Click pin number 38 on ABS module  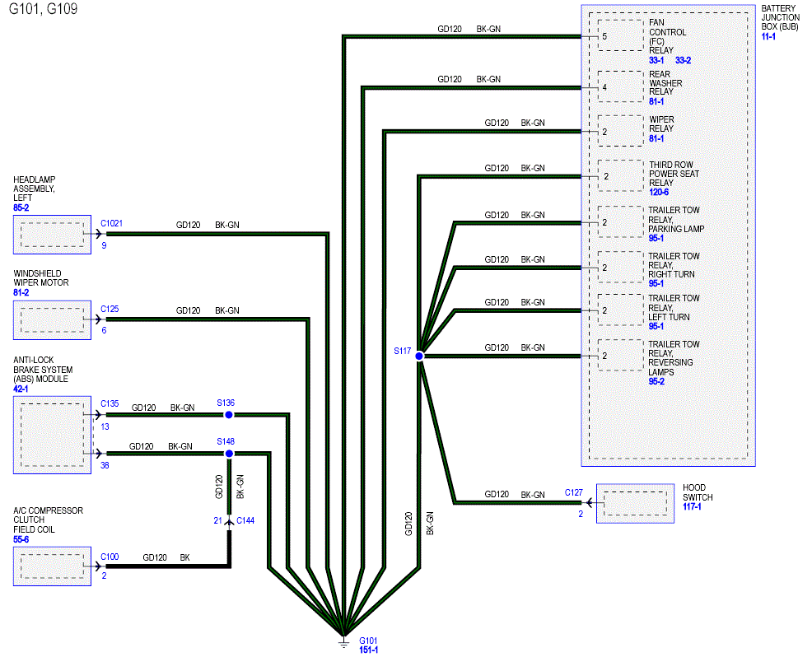(x=105, y=465)
